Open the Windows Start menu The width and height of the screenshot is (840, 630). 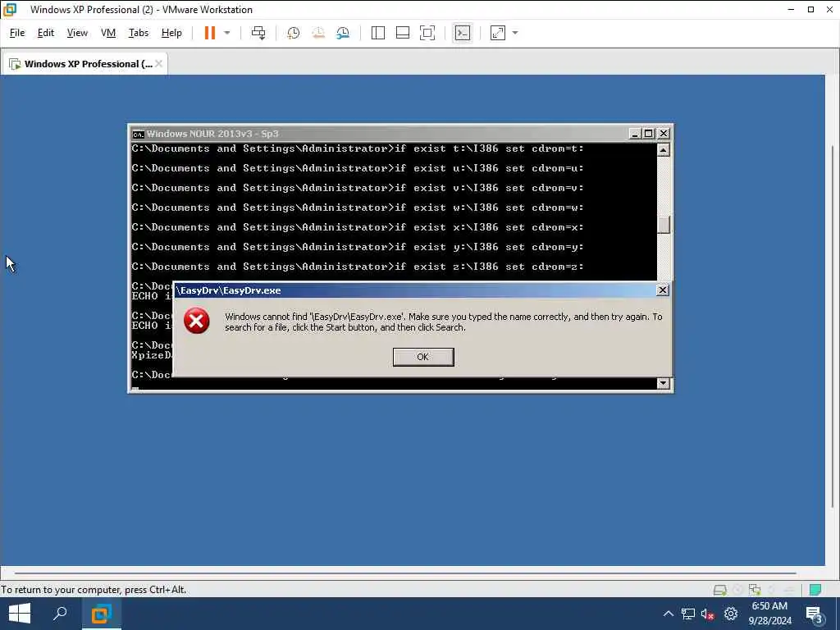pos(20,614)
